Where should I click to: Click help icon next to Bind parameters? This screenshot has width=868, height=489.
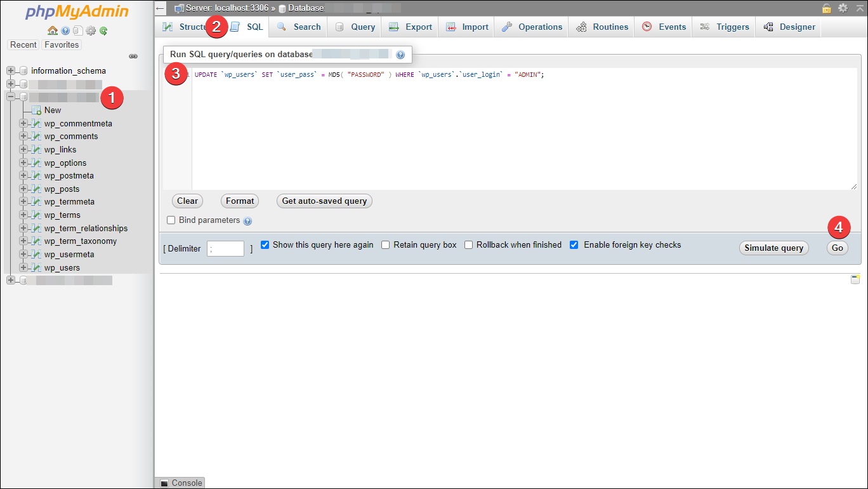click(x=247, y=221)
